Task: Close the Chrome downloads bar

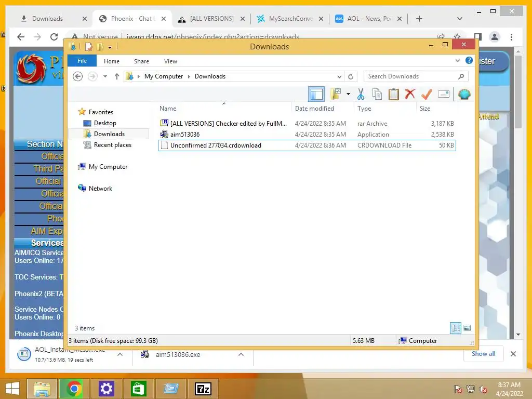Action: [513, 354]
